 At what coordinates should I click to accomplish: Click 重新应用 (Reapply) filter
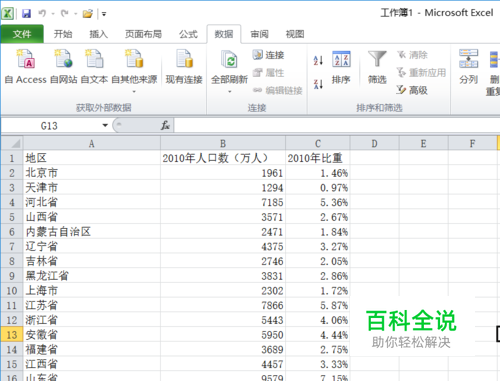coord(421,72)
